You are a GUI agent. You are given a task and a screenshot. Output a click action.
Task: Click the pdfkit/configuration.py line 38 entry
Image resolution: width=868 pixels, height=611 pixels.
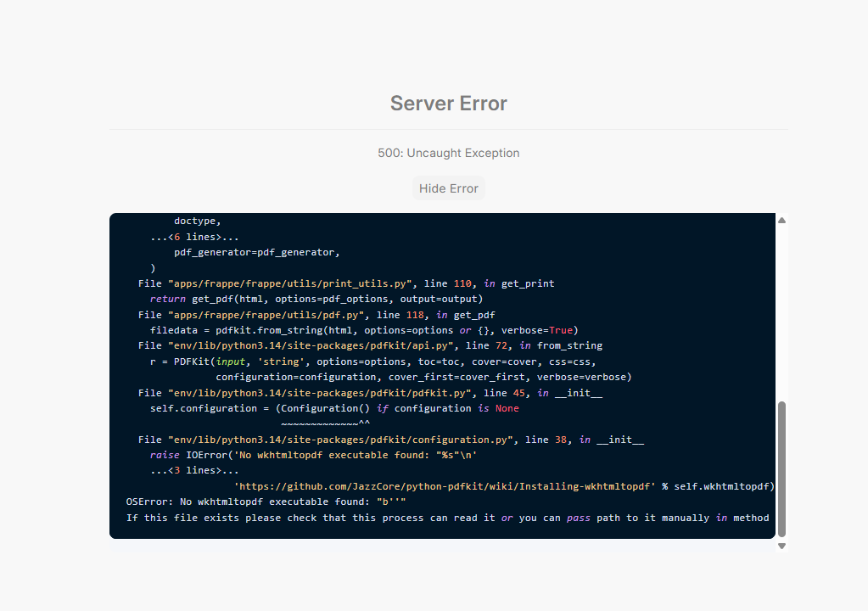391,440
